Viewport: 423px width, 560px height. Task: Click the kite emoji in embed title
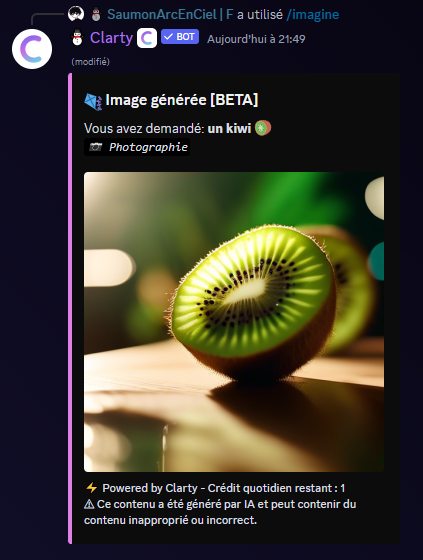point(93,101)
